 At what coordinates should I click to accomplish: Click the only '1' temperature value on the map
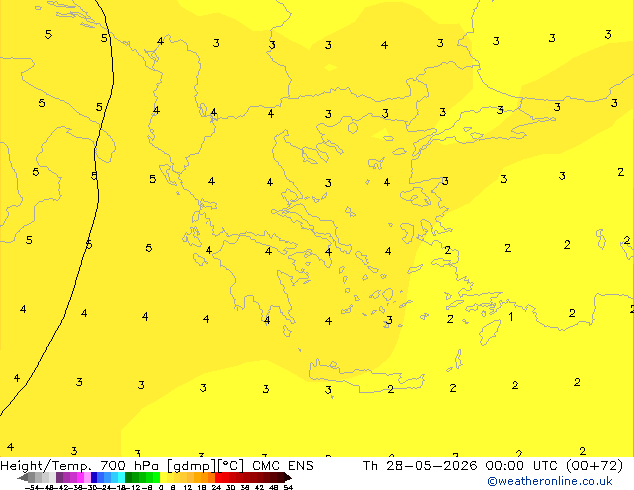coord(511,317)
